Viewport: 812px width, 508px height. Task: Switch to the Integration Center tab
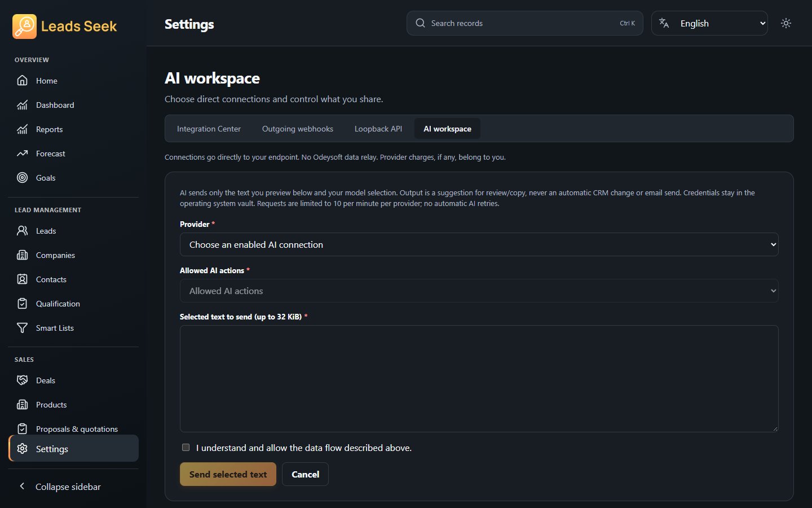tap(209, 129)
